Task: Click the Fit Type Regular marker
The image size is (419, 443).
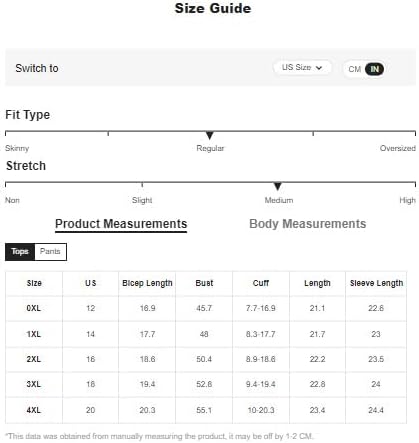Action: click(209, 135)
